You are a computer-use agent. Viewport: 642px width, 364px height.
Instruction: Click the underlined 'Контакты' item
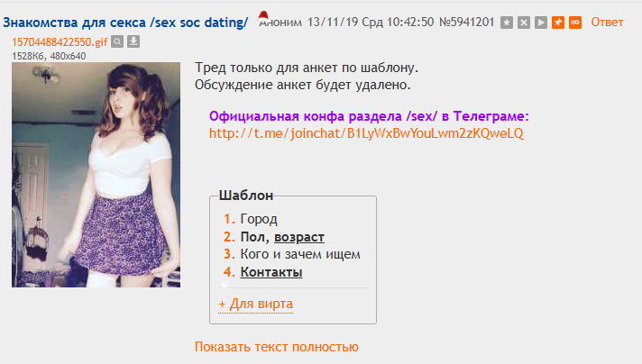coord(271,272)
